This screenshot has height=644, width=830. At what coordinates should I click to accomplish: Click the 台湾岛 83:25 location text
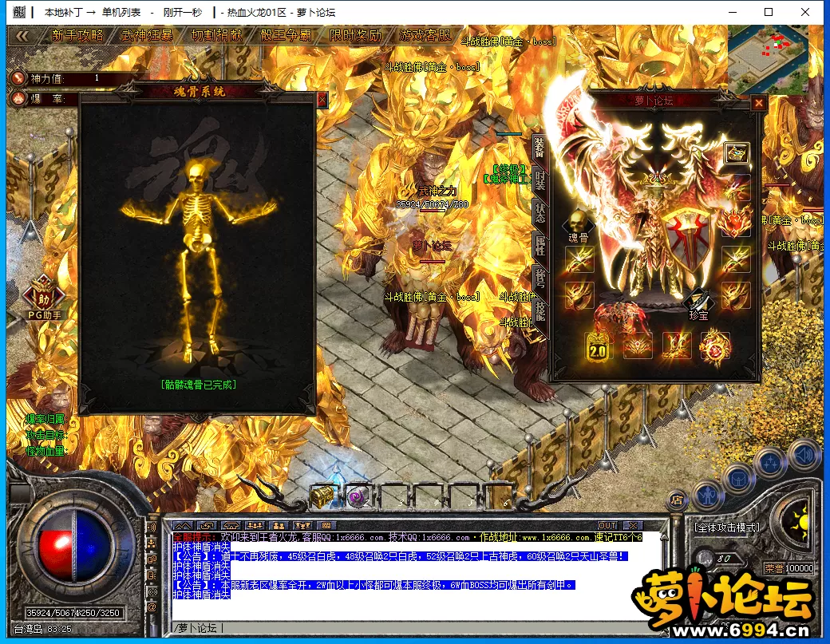[43, 629]
